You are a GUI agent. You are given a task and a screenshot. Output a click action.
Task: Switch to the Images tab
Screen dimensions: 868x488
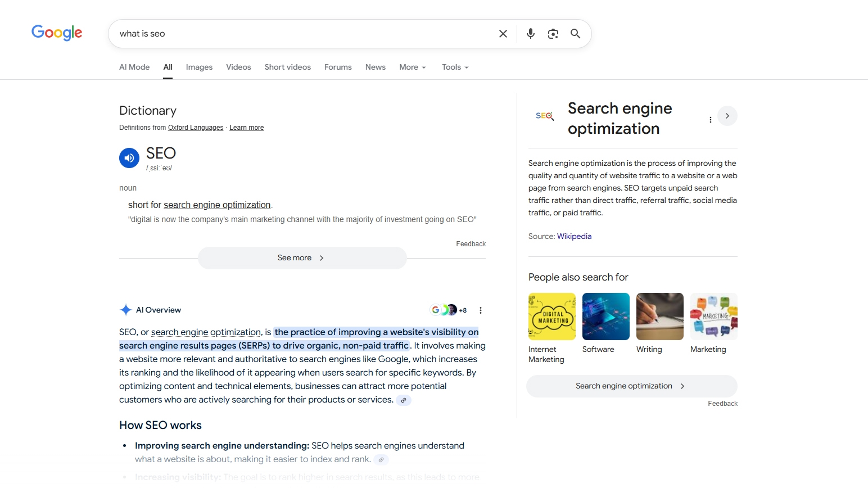tap(199, 67)
